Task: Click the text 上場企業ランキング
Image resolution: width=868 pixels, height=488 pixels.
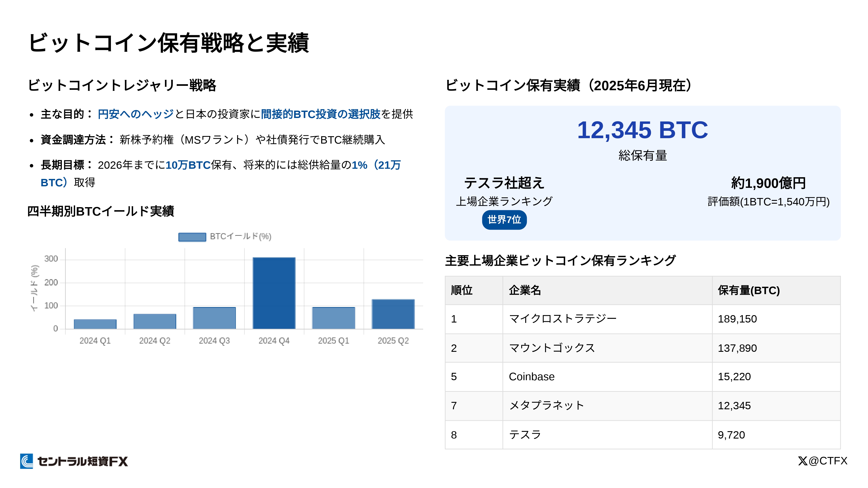Action: click(x=504, y=201)
